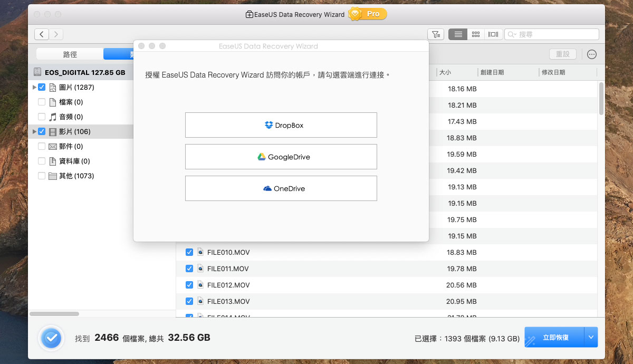Click the 圖片 category picture icon

[x=53, y=87]
